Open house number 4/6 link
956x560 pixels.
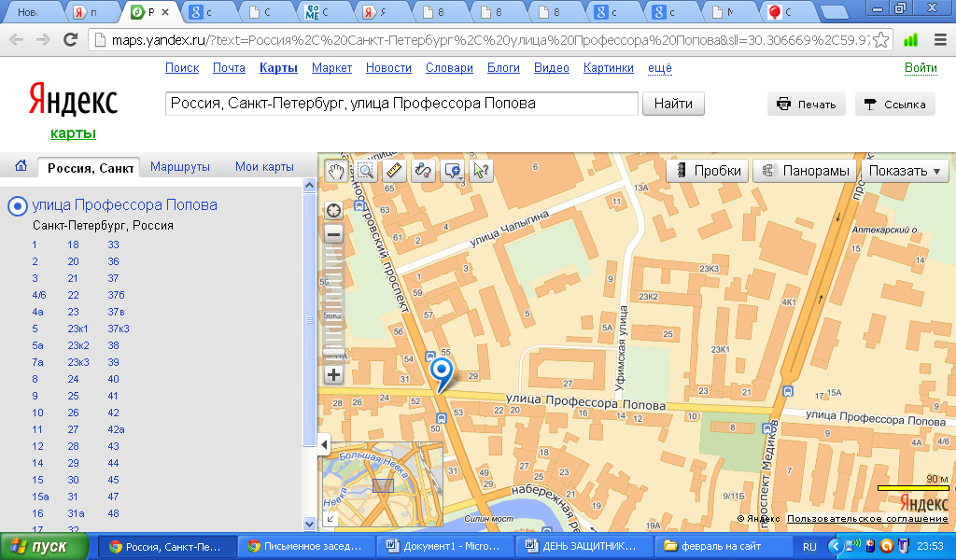pyautogui.click(x=39, y=295)
